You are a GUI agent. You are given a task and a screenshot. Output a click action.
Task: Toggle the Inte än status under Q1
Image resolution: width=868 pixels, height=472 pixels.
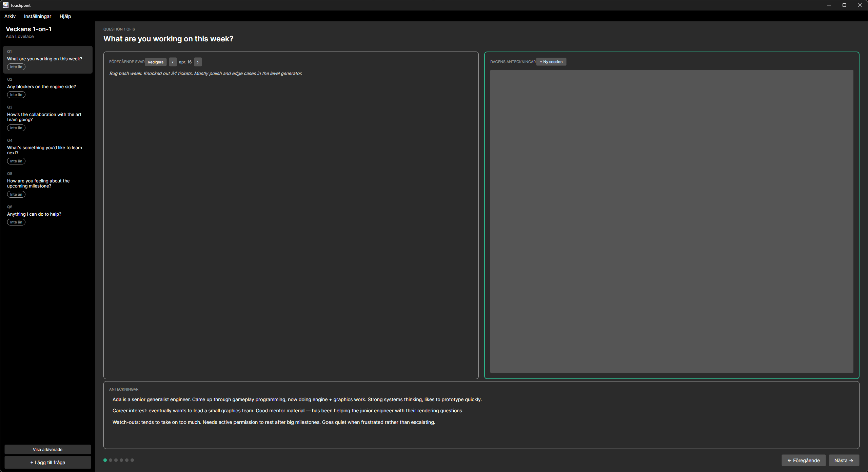click(16, 67)
